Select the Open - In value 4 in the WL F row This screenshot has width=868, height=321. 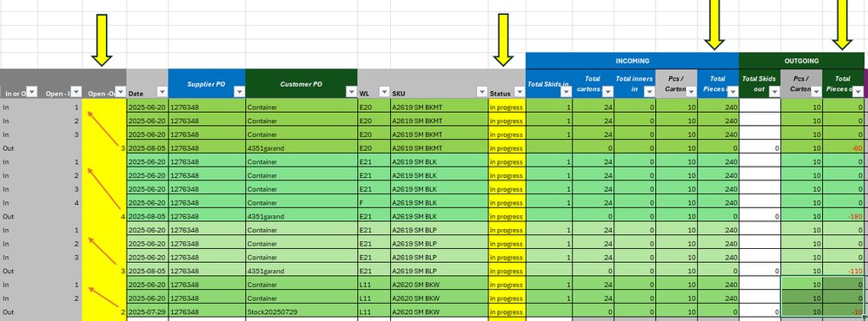click(60, 203)
